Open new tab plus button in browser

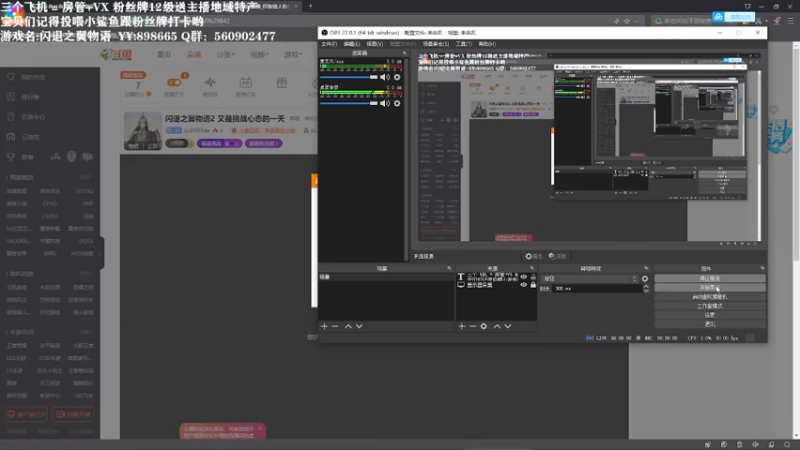(310, 6)
